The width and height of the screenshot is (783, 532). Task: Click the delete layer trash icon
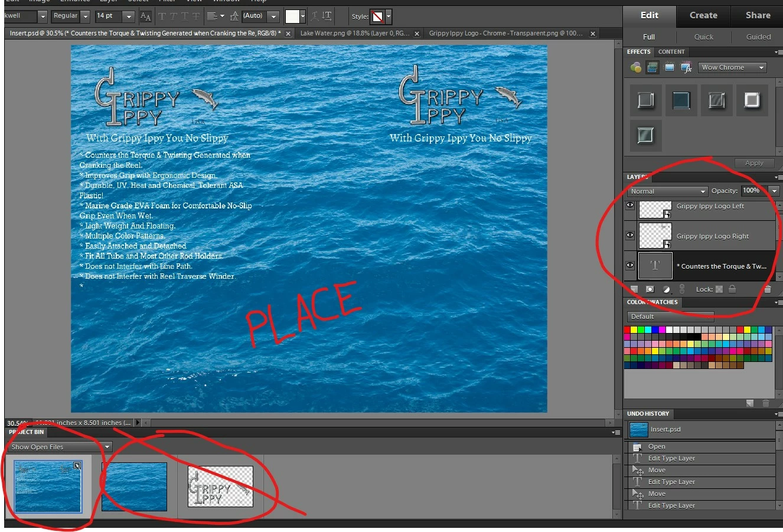tap(768, 289)
